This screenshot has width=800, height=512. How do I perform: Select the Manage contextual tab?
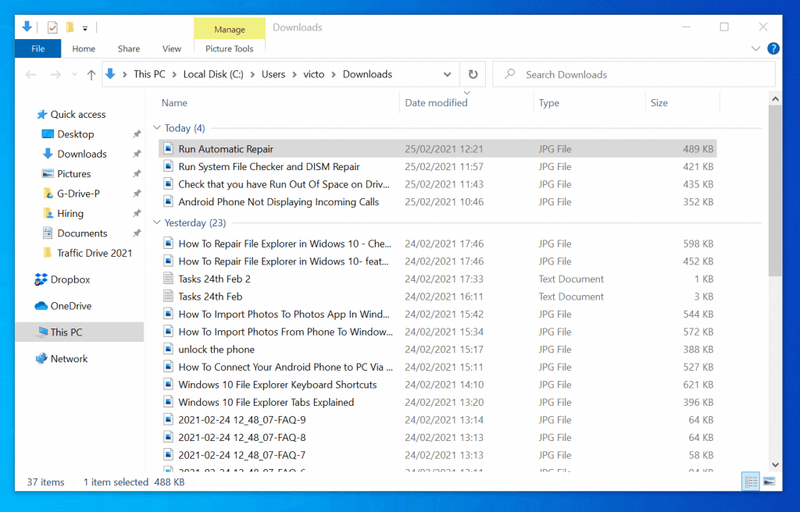click(x=230, y=29)
